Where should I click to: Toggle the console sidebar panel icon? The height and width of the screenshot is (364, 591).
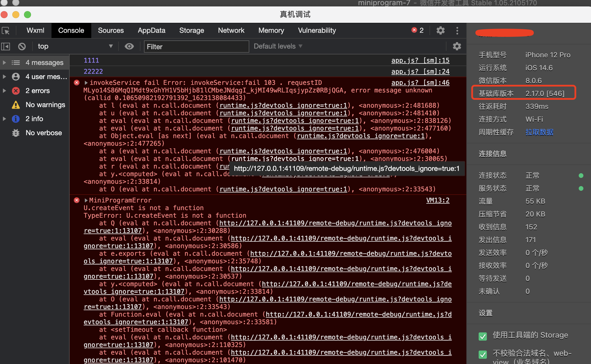pyautogui.click(x=6, y=47)
